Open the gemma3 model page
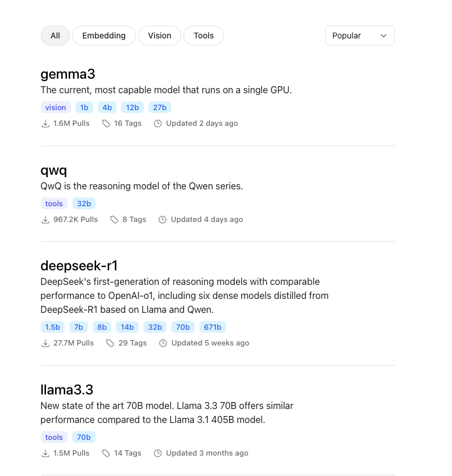This screenshot has height=476, width=452. (68, 74)
